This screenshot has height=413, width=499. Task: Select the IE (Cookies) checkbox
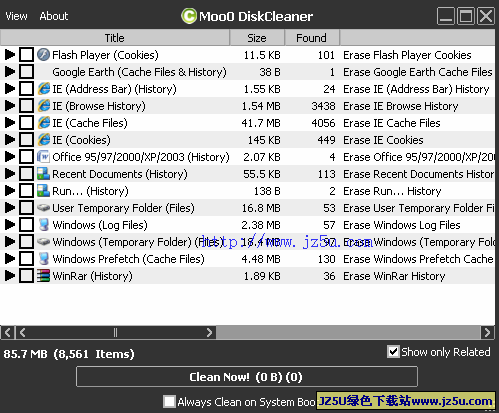(x=26, y=140)
